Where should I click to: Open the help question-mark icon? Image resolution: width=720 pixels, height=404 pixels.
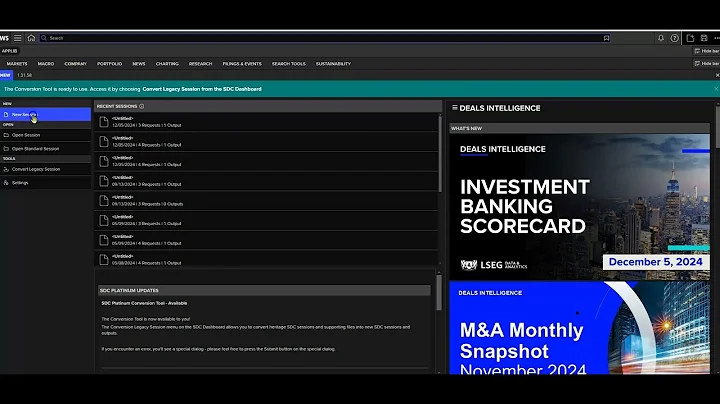[x=675, y=38]
